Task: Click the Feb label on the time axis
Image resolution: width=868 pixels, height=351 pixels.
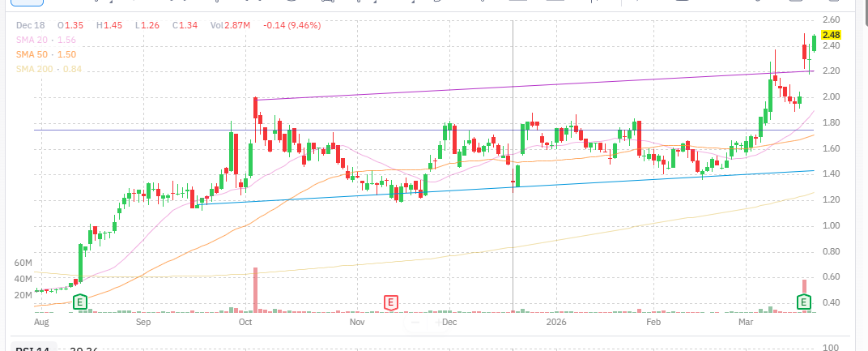Action: [653, 322]
